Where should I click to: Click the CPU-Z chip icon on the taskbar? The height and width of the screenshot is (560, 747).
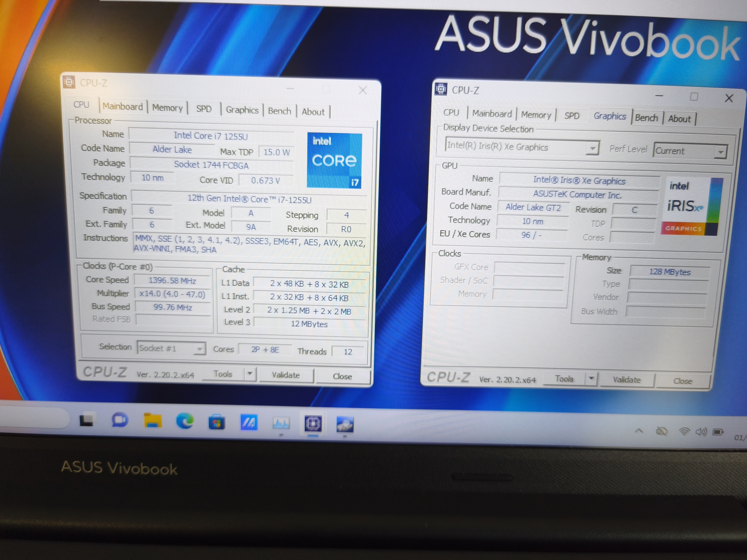click(x=313, y=423)
